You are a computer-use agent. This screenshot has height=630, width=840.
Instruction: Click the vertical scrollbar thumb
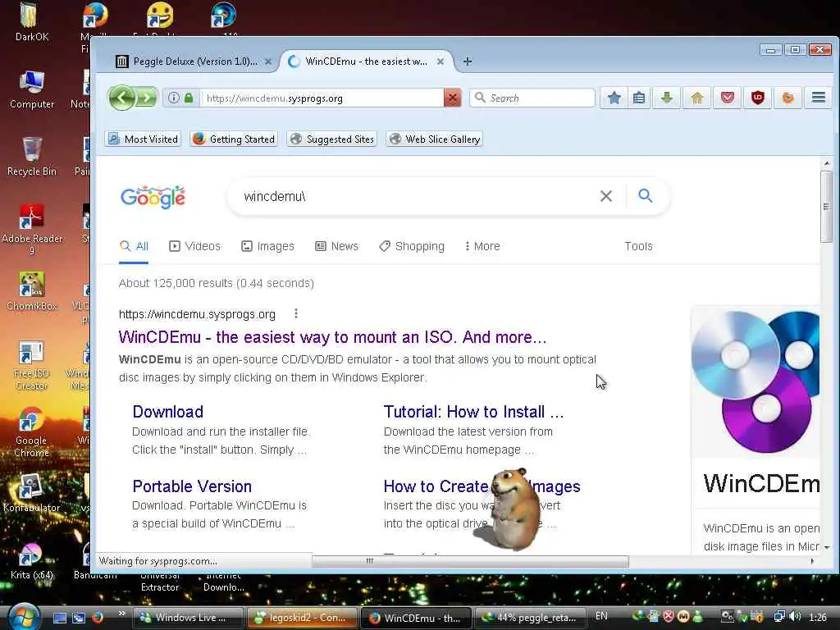[826, 207]
